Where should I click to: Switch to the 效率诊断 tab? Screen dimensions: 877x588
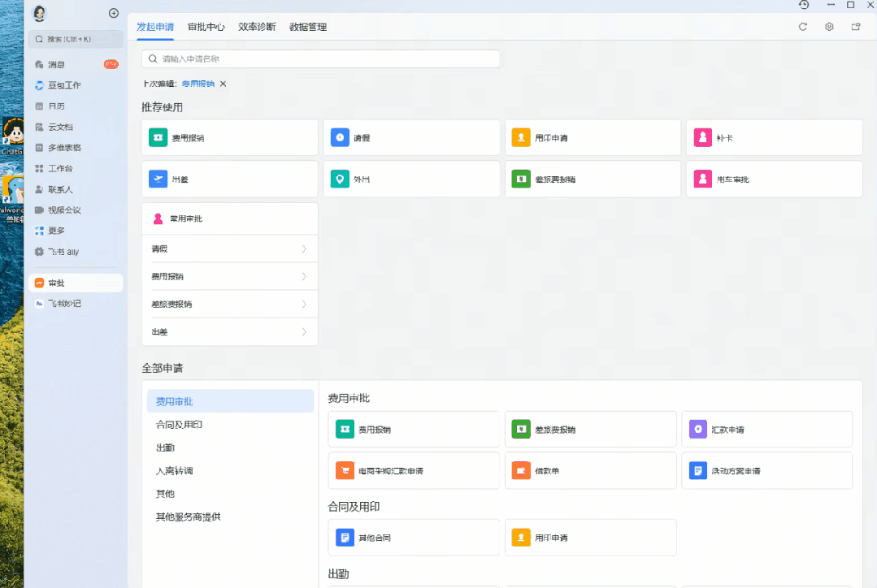(x=257, y=27)
